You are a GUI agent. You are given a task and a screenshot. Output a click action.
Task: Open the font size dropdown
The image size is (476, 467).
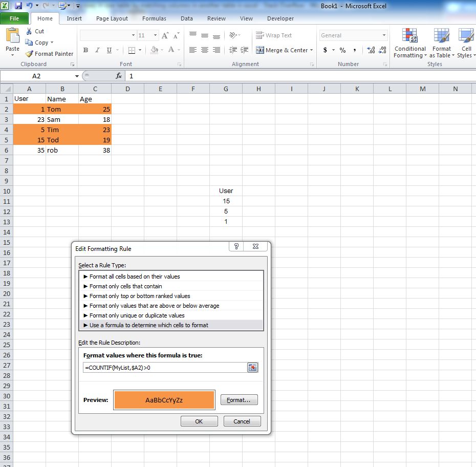155,35
